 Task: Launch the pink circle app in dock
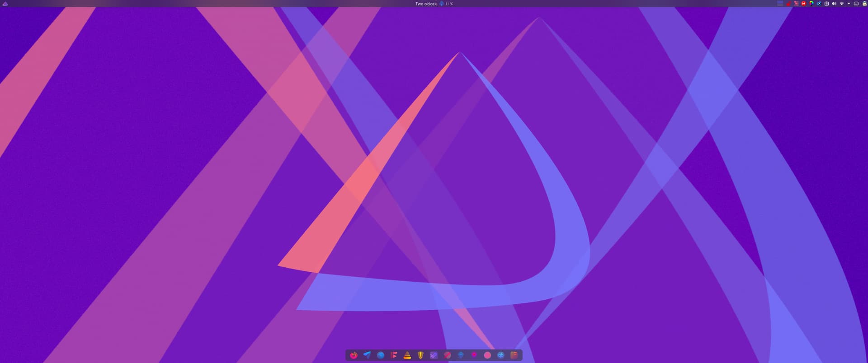(487, 355)
